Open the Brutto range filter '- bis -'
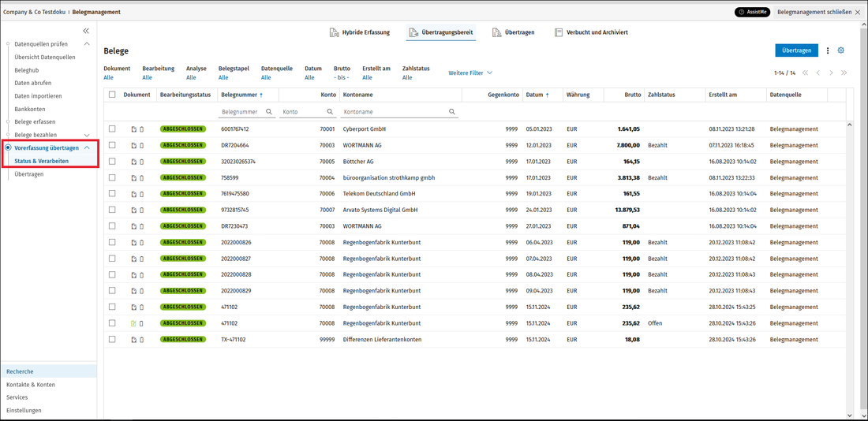868x421 pixels. [x=342, y=77]
